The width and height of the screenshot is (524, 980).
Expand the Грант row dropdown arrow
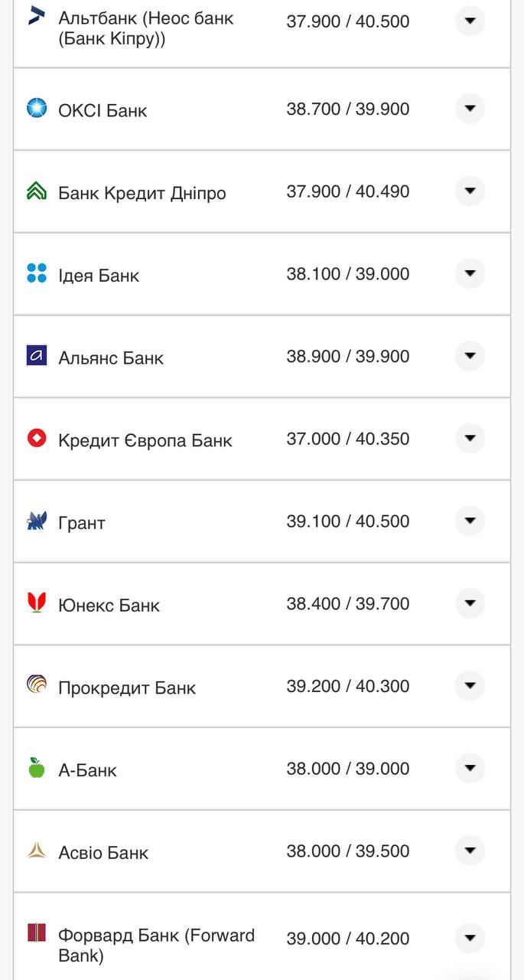(x=470, y=521)
